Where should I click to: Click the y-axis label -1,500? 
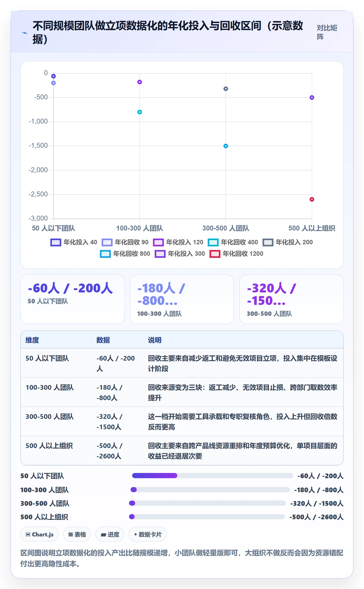tap(38, 145)
